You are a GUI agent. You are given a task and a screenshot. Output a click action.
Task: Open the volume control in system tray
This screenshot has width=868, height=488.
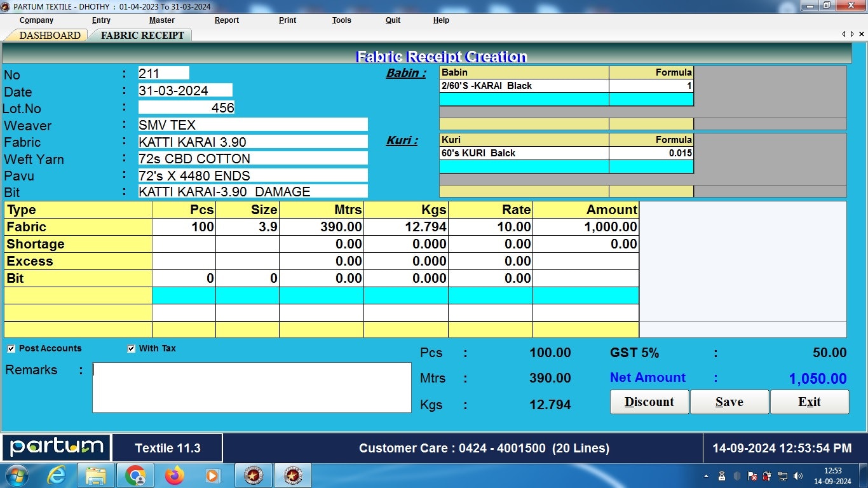[798, 476]
